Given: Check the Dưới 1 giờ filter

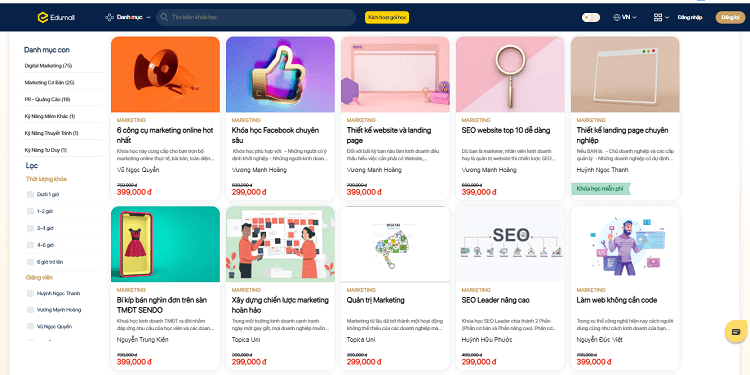Looking at the screenshot, I should 31,195.
